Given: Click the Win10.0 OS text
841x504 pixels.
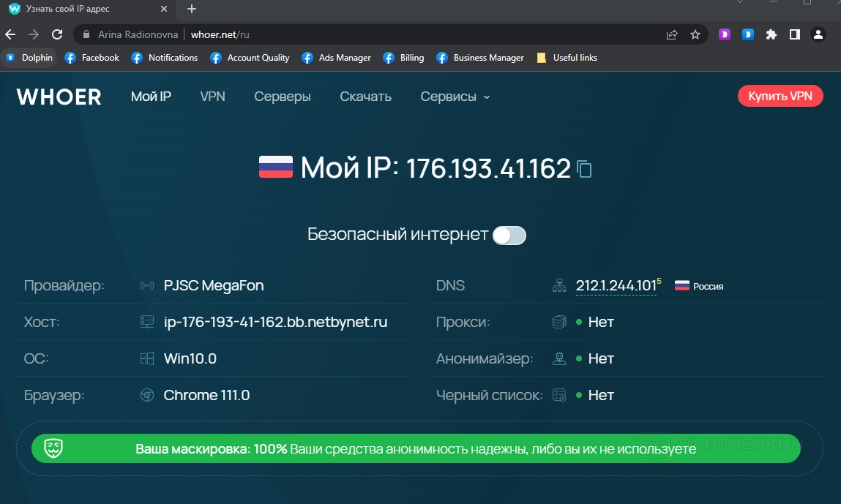Looking at the screenshot, I should [190, 358].
